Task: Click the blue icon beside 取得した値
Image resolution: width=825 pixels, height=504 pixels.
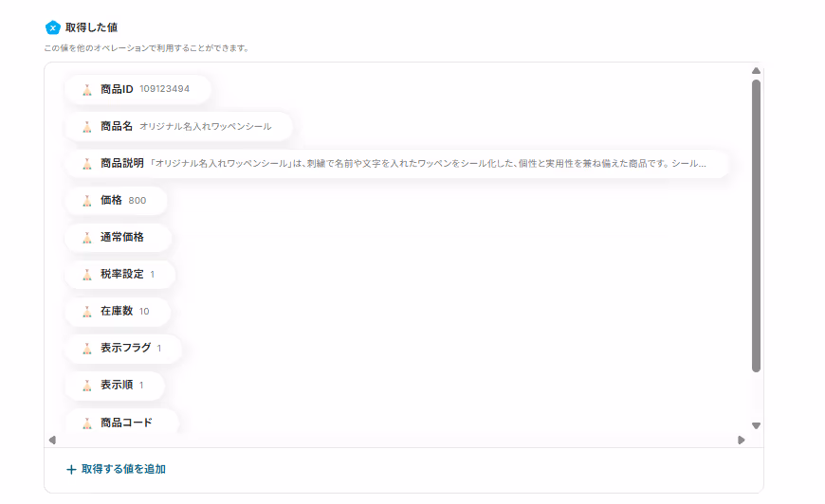Action: coord(52,27)
